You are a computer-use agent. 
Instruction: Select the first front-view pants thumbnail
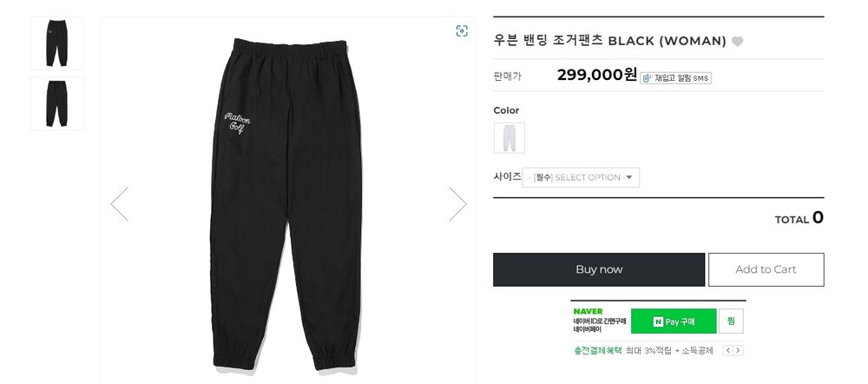coord(57,43)
